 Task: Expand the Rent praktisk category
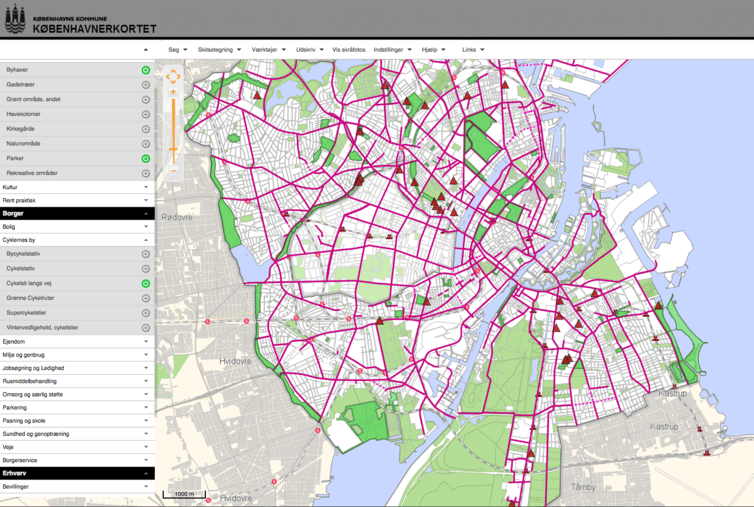tap(77, 200)
